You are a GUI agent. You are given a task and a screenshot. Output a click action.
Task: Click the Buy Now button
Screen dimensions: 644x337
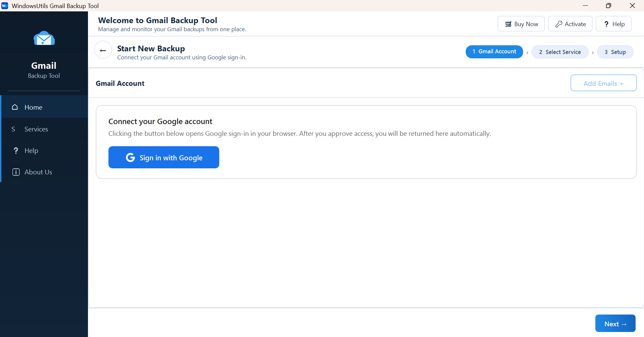521,24
